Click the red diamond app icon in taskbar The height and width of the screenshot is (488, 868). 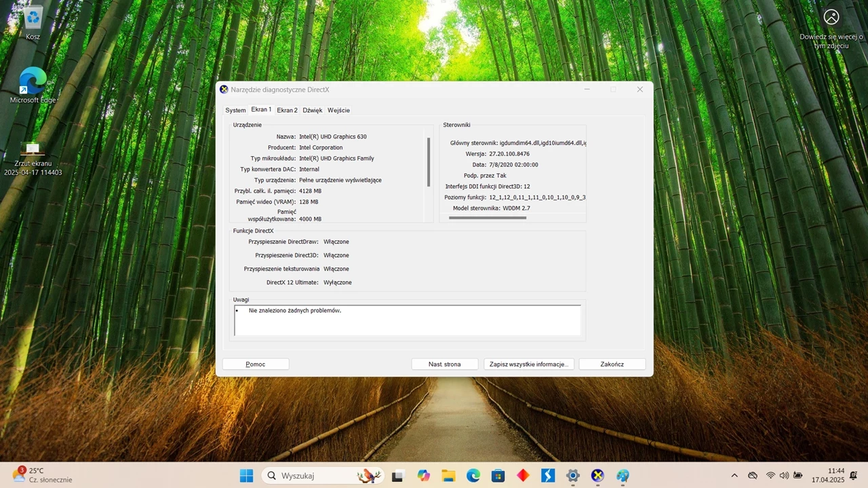click(x=523, y=476)
